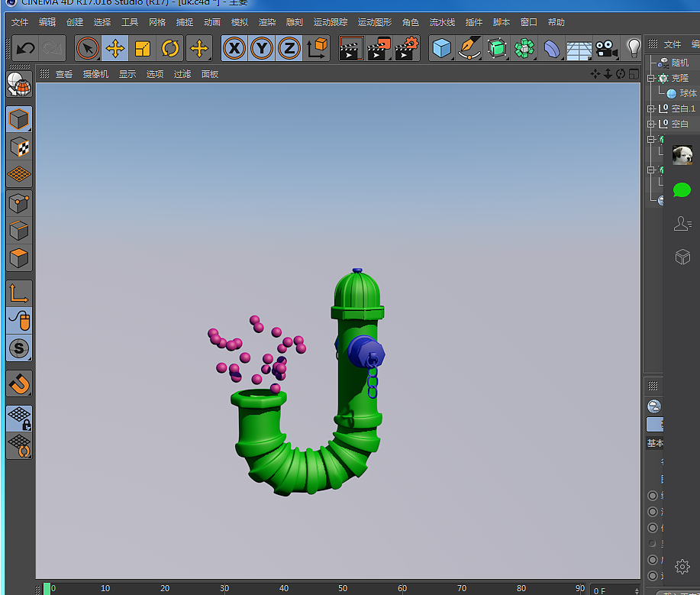700x595 pixels.
Task: Toggle Tweak mouse mode
Action: (19, 321)
